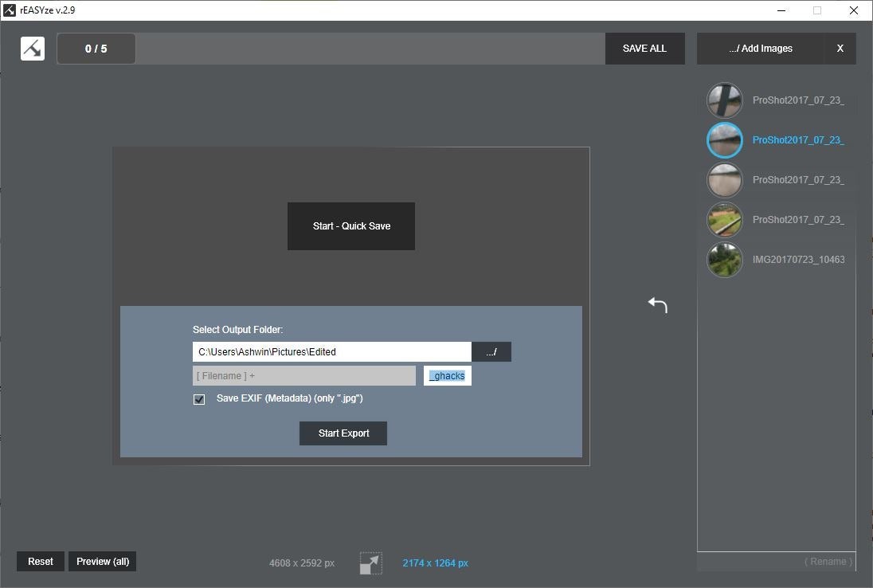
Task: Toggle Save EXIF Metadata checkbox
Action: [199, 399]
